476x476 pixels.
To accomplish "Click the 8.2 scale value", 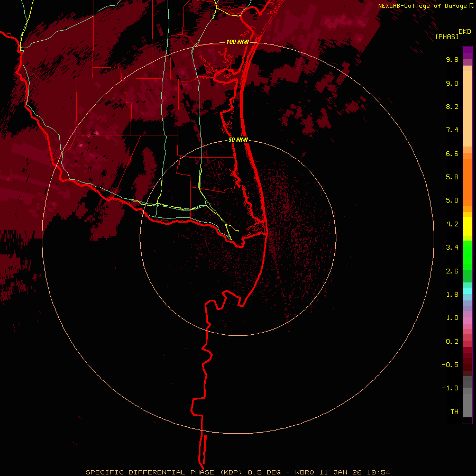I will click(x=452, y=106).
